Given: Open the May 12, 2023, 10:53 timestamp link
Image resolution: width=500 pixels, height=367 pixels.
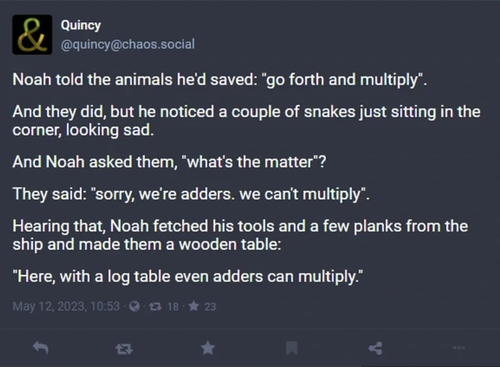Looking at the screenshot, I should (x=66, y=306).
